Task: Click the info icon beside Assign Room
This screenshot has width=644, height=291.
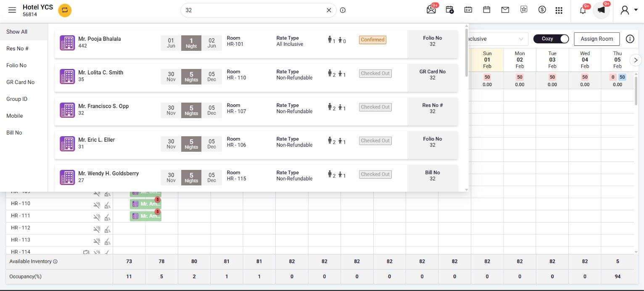Action: (630, 39)
